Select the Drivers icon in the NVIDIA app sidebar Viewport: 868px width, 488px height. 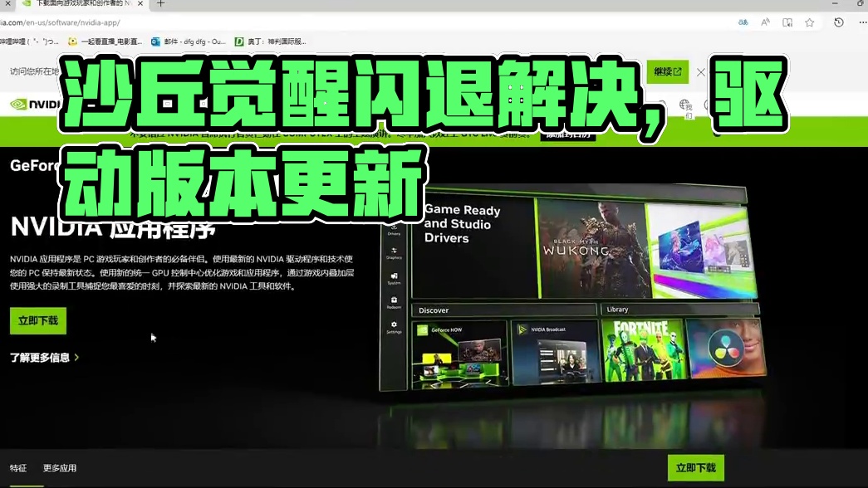[x=395, y=226]
